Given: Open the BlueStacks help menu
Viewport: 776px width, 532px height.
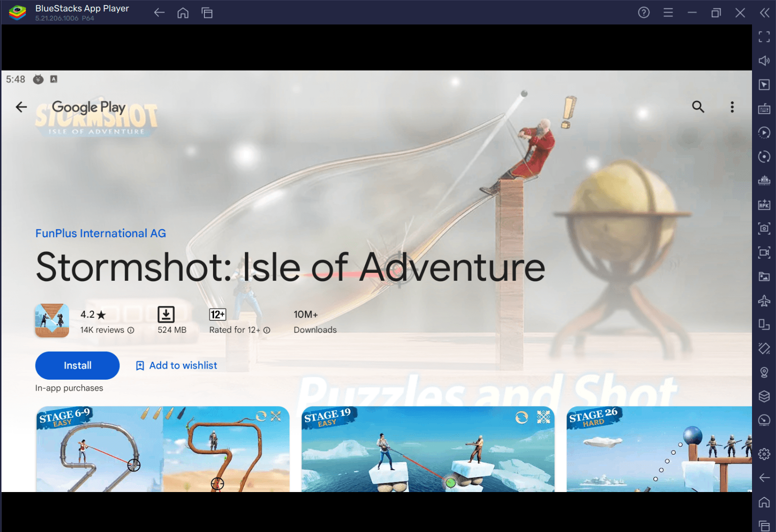Looking at the screenshot, I should pos(643,12).
